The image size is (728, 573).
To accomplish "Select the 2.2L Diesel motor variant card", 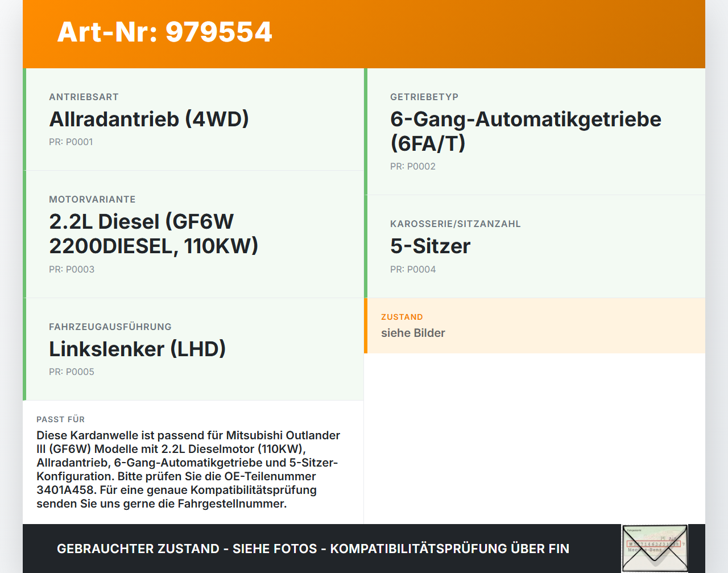I will [193, 233].
